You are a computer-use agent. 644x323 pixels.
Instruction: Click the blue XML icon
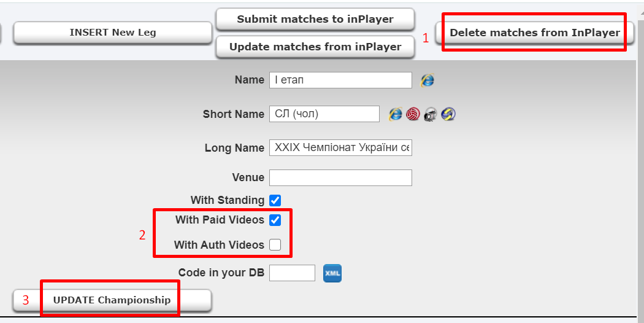click(332, 273)
